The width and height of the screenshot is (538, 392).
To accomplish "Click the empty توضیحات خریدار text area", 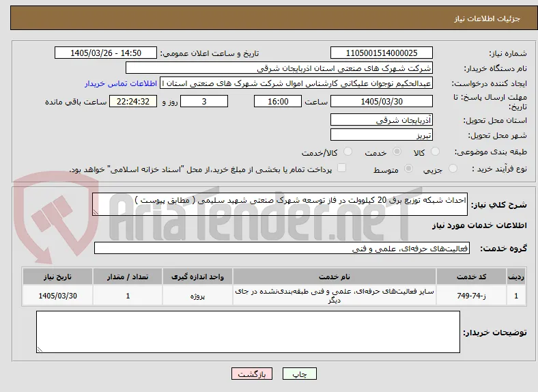I will pyautogui.click(x=248, y=332).
